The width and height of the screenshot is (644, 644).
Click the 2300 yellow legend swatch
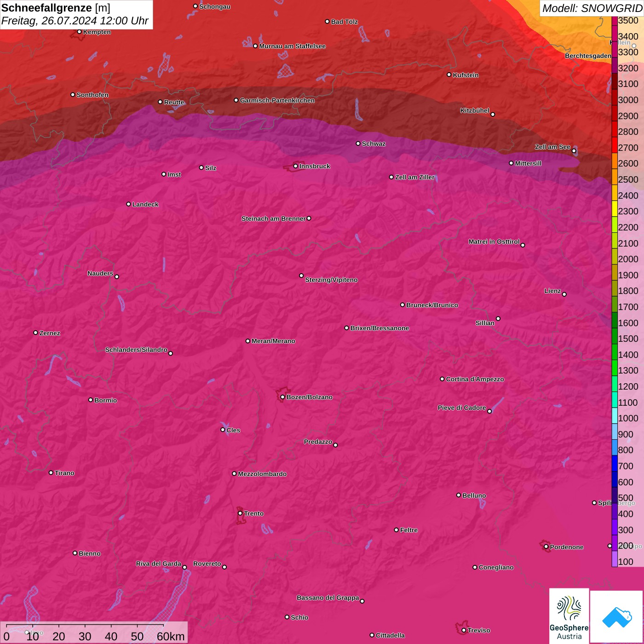pyautogui.click(x=615, y=208)
